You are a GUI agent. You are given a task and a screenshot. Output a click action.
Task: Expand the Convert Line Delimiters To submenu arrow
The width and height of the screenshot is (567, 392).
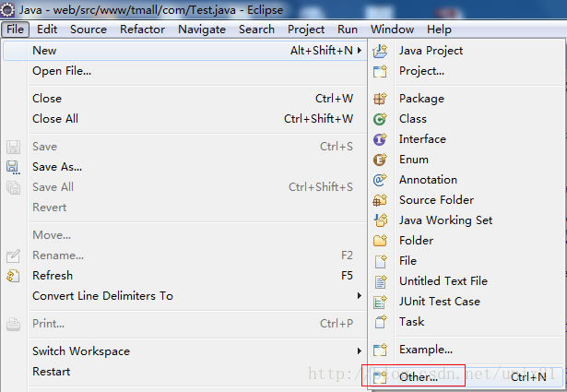click(359, 296)
